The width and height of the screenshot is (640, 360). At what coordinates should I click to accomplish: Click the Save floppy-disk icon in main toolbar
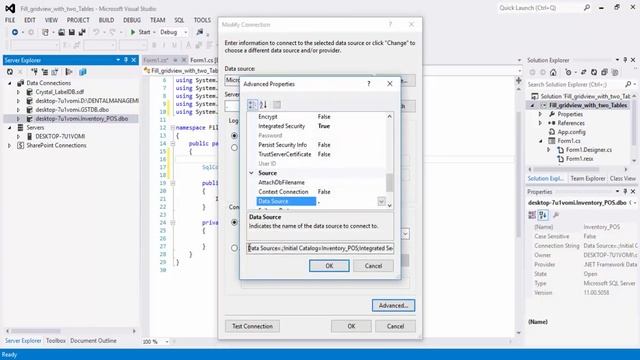(x=72, y=32)
